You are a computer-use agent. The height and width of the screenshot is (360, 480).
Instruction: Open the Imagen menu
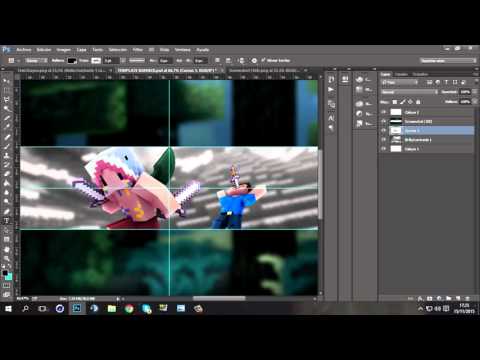click(x=63, y=50)
